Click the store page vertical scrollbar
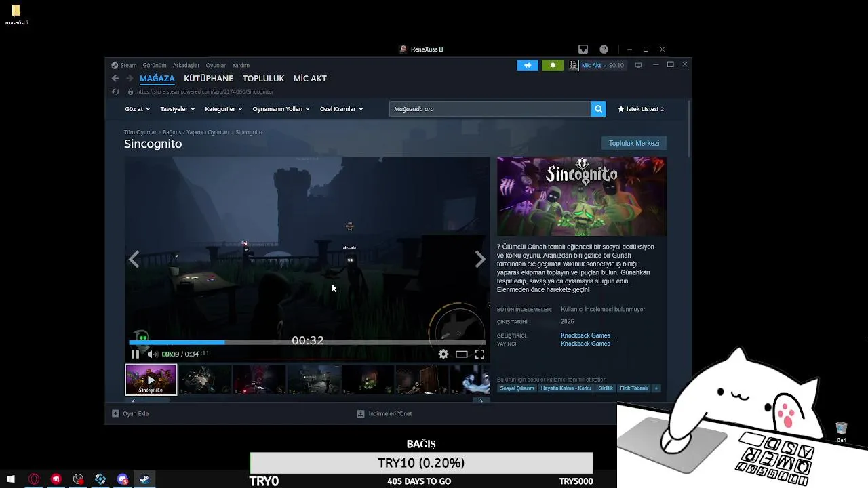The image size is (868, 488). tap(689, 128)
